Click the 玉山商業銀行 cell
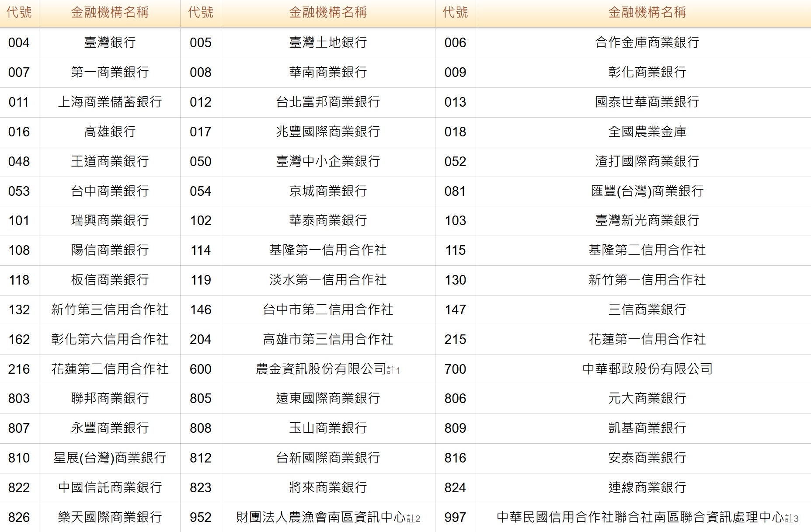 [328, 428]
